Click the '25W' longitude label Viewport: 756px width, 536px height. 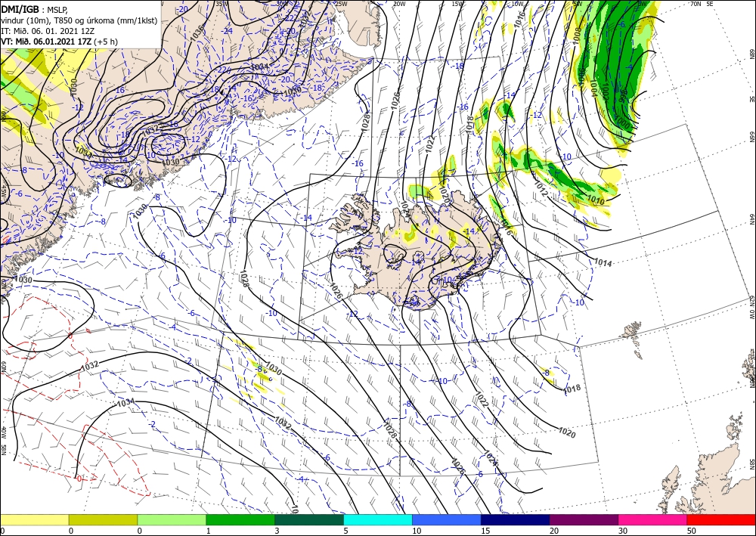[x=341, y=4]
